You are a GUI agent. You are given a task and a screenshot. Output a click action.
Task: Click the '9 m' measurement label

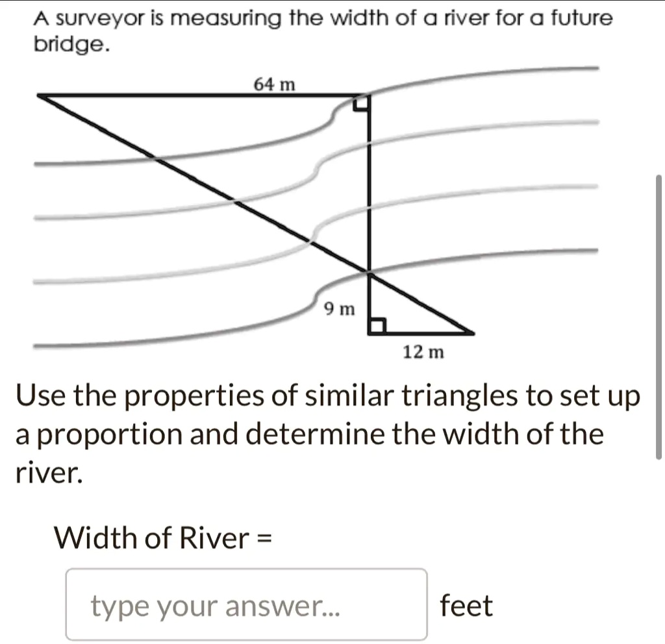coord(340,310)
